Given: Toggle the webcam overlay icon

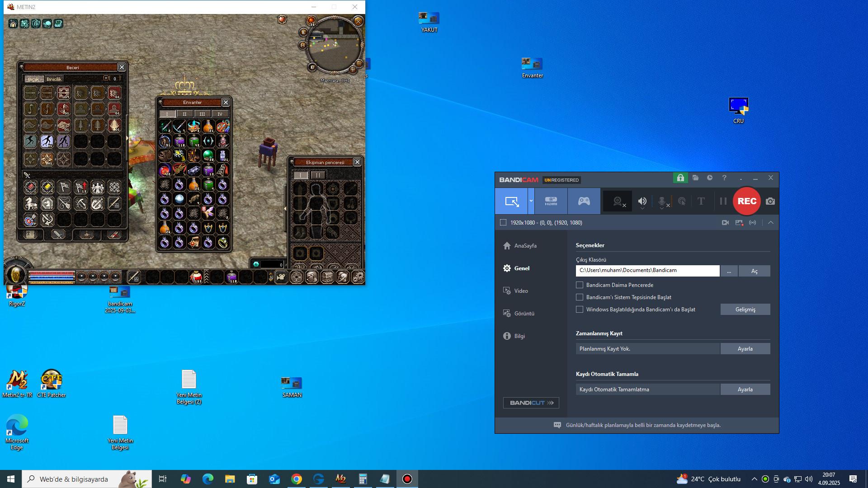Looking at the screenshot, I should point(618,202).
